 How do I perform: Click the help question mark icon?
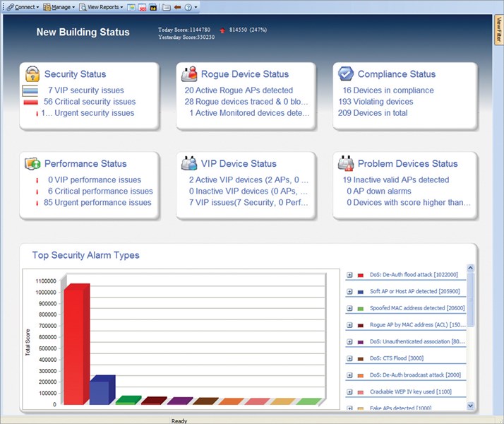pyautogui.click(x=188, y=7)
